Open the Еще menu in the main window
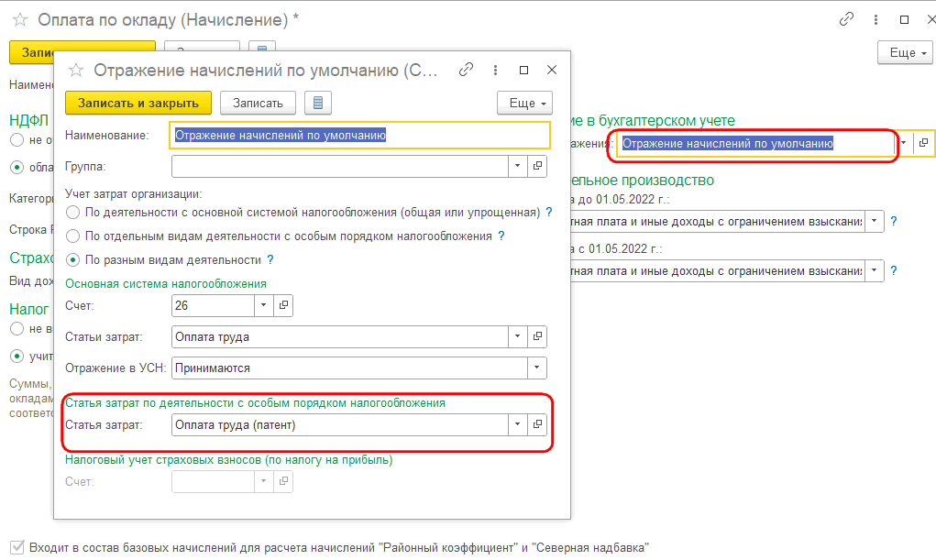Screen dimensions: 936x560 (905, 52)
